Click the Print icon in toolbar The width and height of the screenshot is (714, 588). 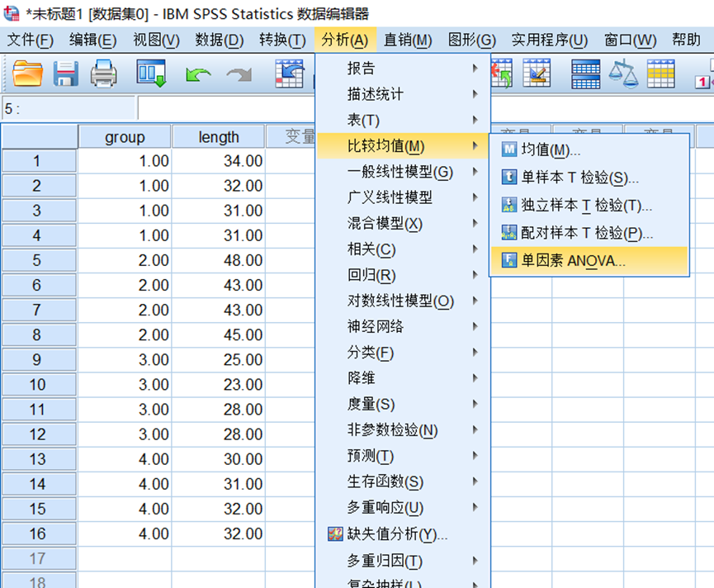pyautogui.click(x=104, y=73)
